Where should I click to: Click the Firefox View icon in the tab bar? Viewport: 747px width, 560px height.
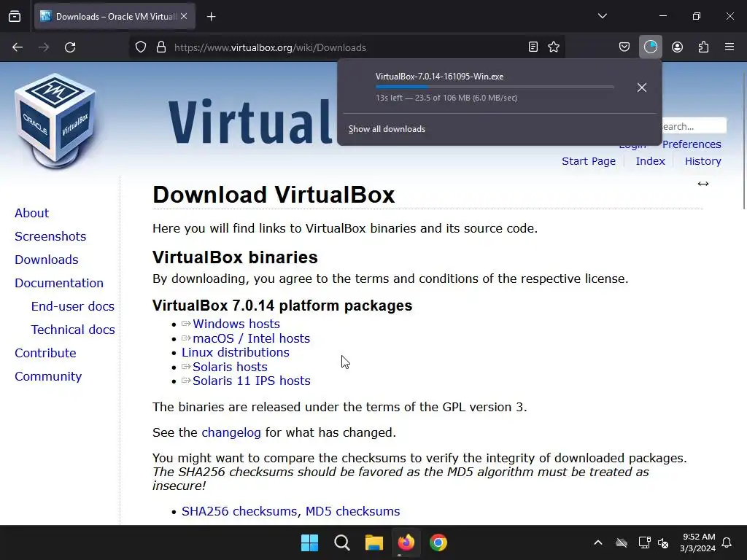coord(15,16)
